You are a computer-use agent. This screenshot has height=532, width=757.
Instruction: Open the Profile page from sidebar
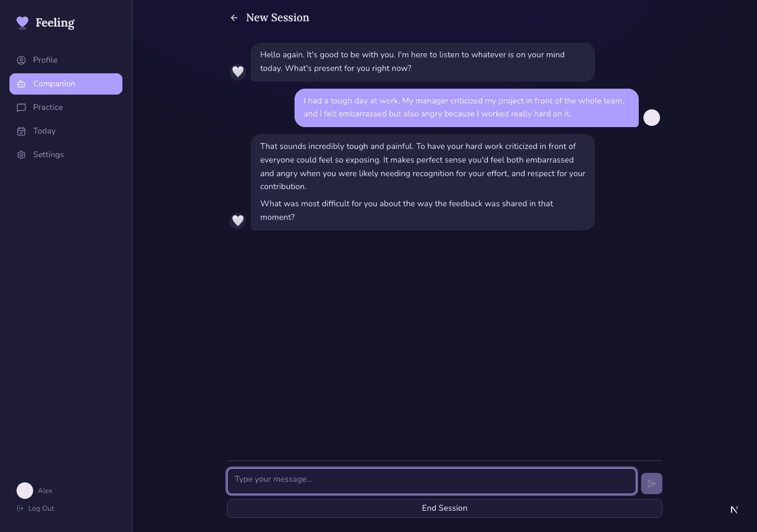pyautogui.click(x=45, y=60)
